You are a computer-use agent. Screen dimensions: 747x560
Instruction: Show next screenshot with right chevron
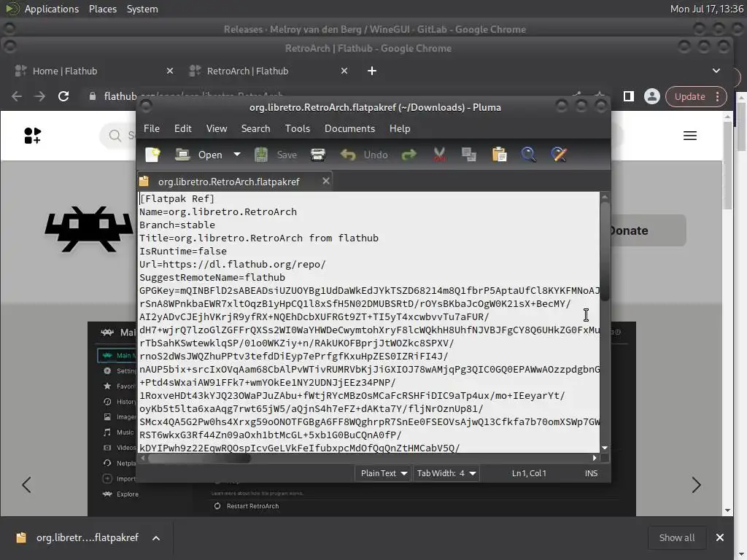[x=696, y=485]
